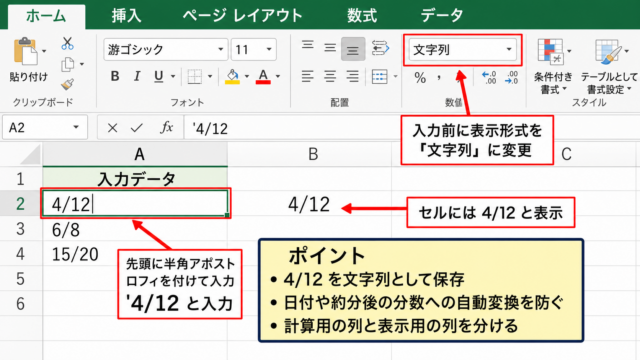Expand the Paste options arrow

(x=44, y=51)
